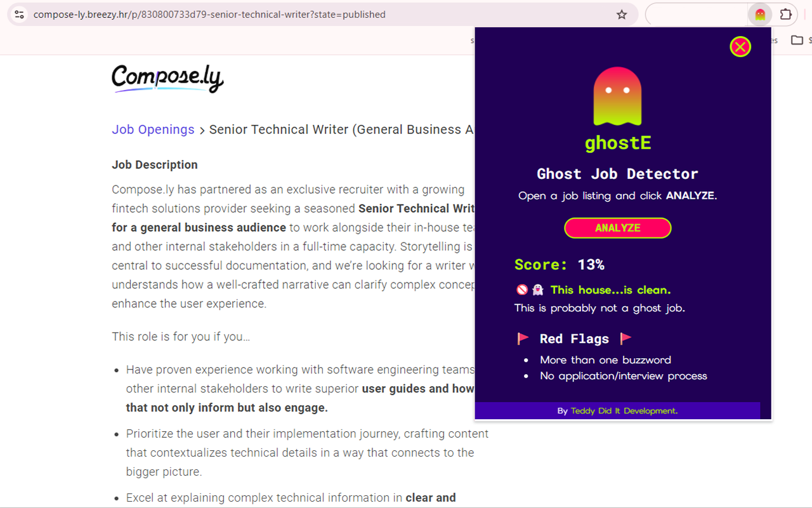Click the "Ghost Job Detector" title

coord(618,174)
